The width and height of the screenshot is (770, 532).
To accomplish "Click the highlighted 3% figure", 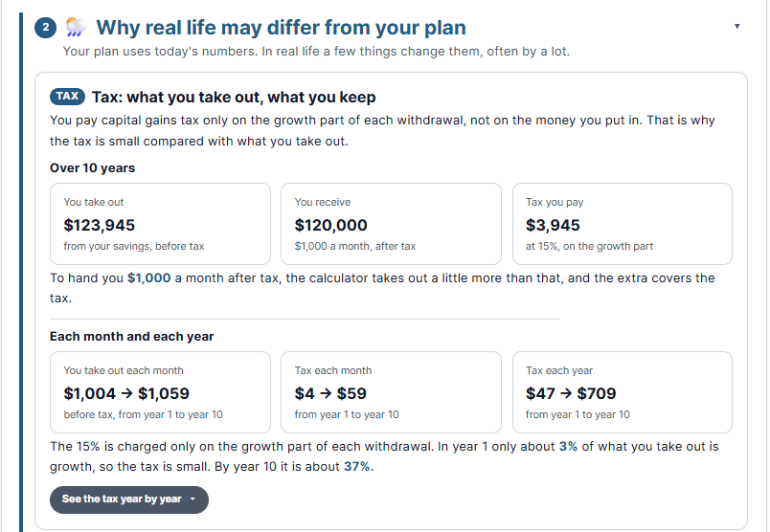I will click(x=568, y=446).
